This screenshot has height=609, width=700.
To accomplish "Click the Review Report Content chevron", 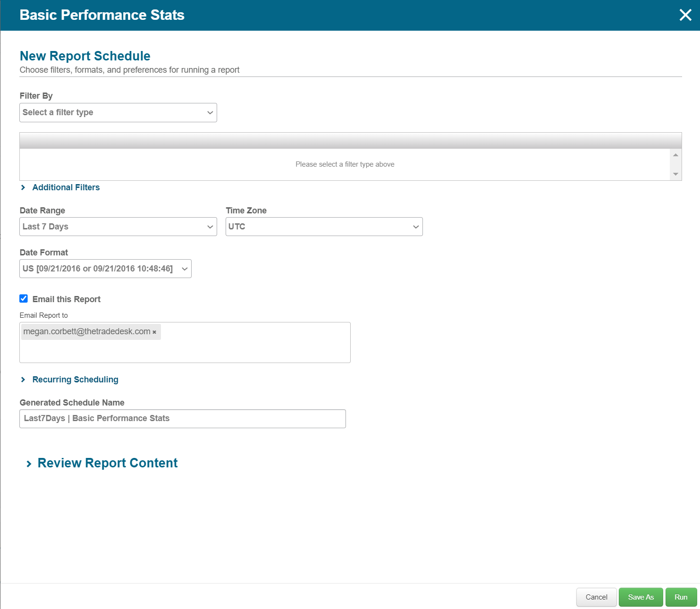I will pos(29,464).
